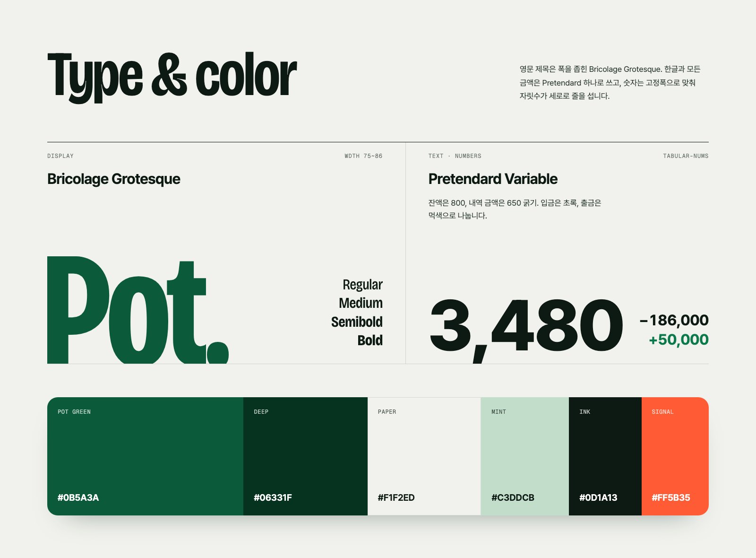Pick the Deep #06331F color swatch
The width and height of the screenshot is (756, 558).
pyautogui.click(x=305, y=456)
